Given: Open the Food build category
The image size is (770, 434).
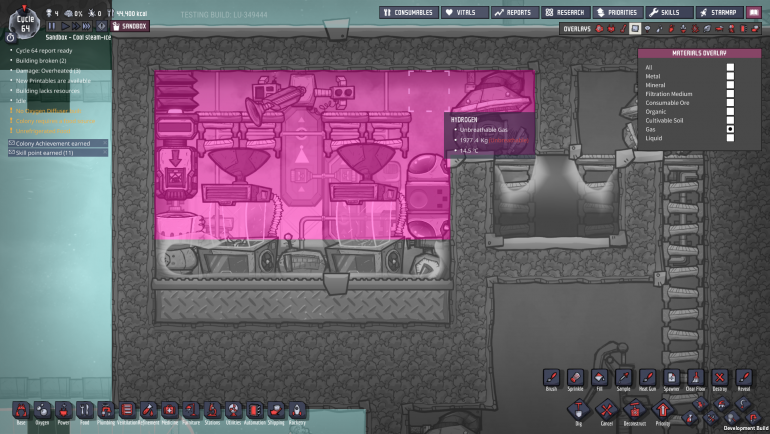Looking at the screenshot, I should [x=84, y=410].
